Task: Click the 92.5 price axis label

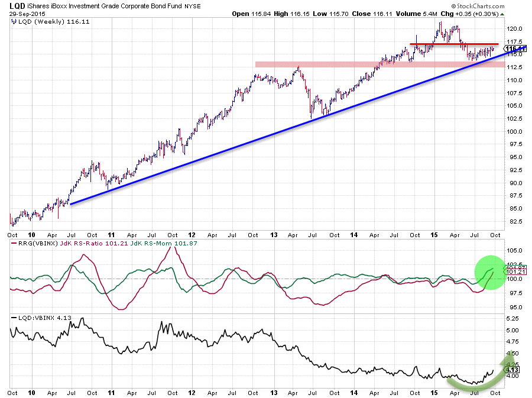Action: coord(515,170)
